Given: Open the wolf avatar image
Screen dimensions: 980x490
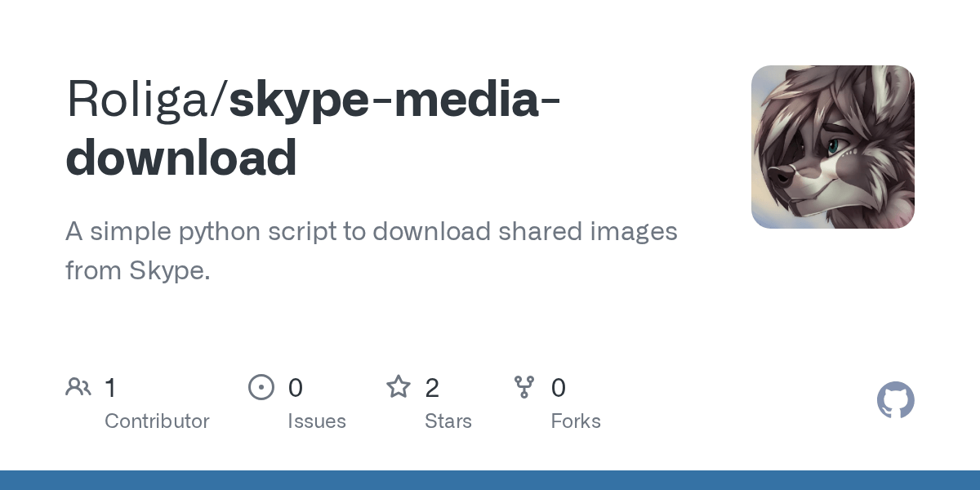Looking at the screenshot, I should (x=833, y=147).
